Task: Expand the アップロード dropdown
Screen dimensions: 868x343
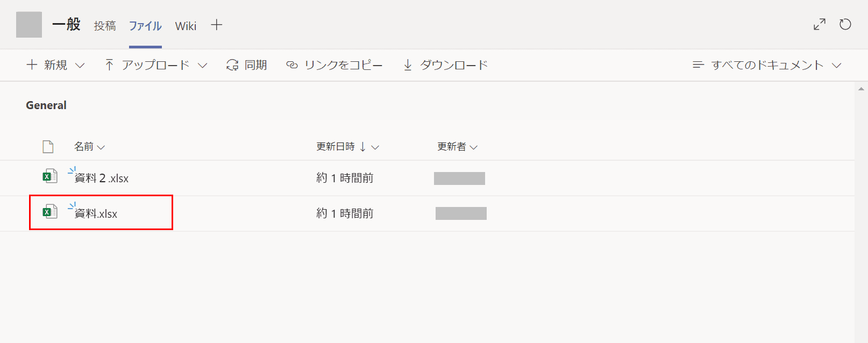Action: click(156, 65)
